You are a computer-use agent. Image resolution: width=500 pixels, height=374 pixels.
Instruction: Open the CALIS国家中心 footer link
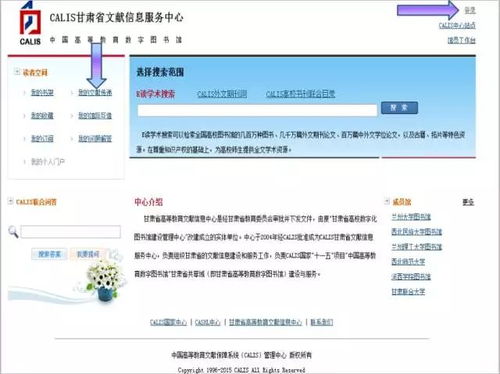(168, 322)
